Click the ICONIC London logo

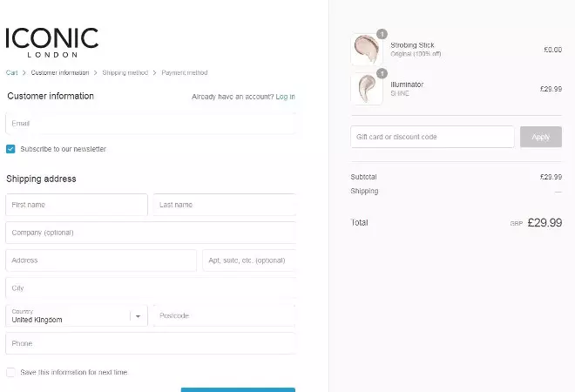coord(52,41)
